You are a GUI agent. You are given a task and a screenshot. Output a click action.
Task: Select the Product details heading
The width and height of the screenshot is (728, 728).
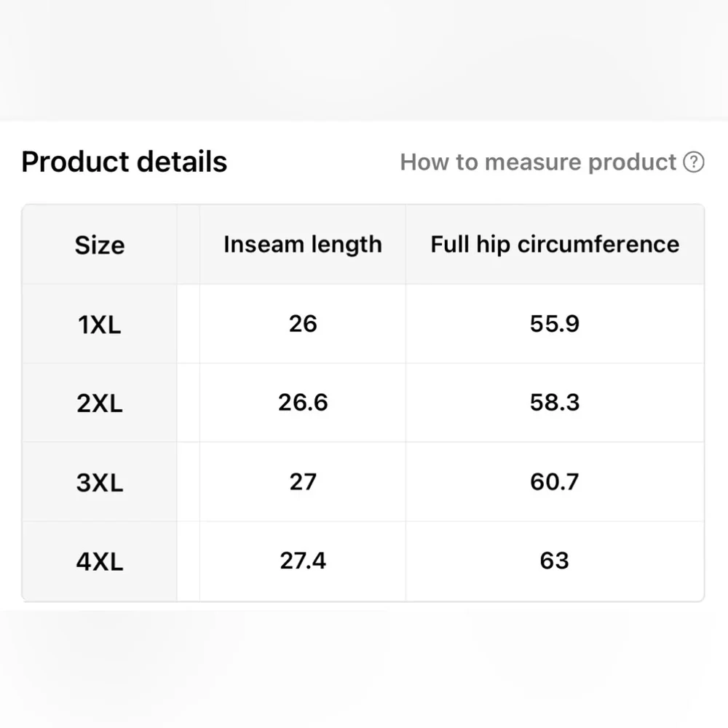coord(124,162)
